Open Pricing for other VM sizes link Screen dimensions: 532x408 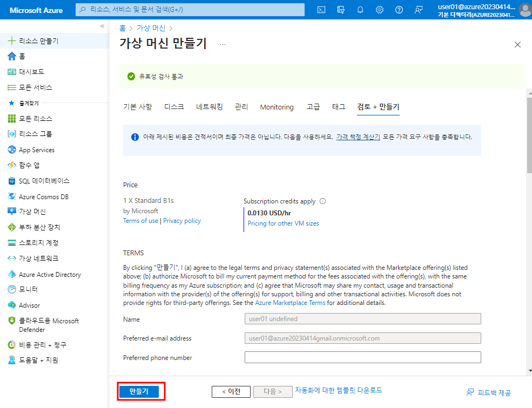coord(284,223)
